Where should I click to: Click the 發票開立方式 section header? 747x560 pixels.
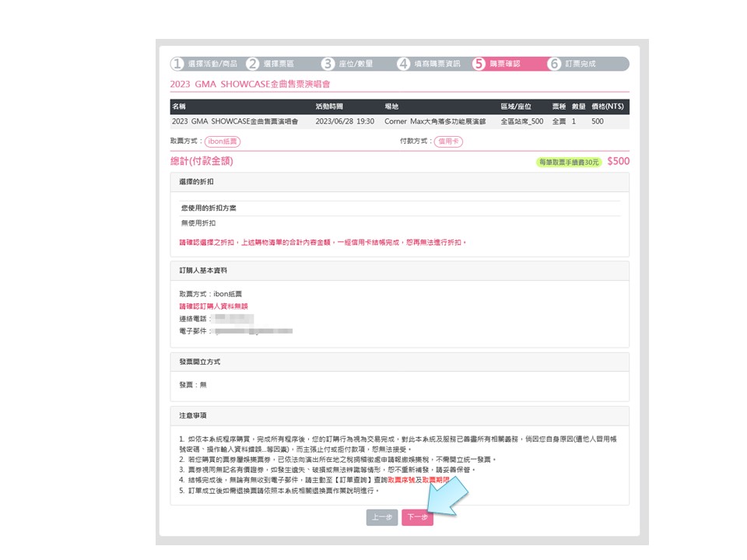400,362
